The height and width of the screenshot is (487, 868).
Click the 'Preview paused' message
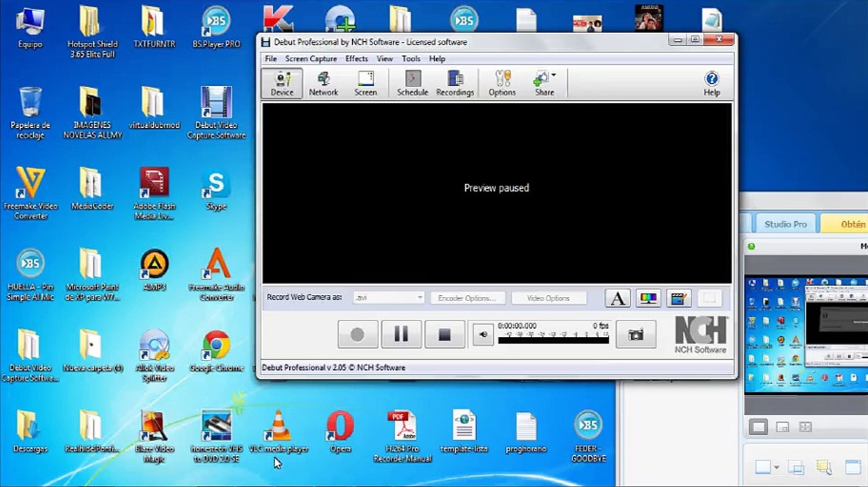(x=496, y=188)
